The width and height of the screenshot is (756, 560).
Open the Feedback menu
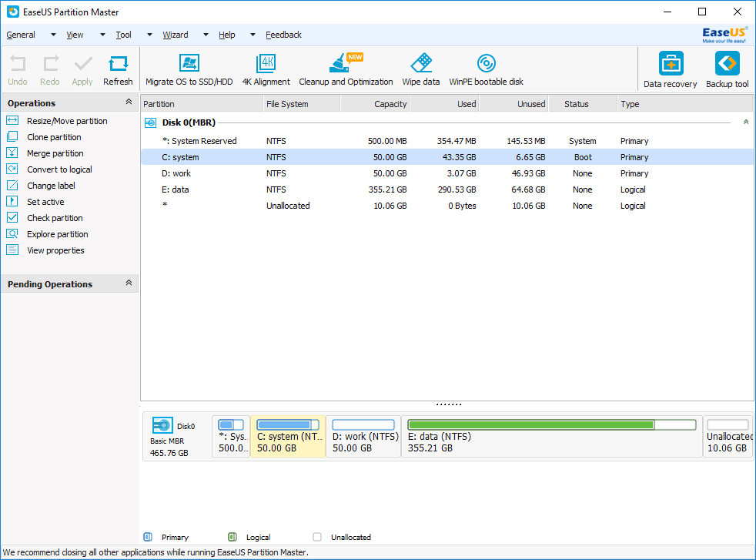[283, 35]
